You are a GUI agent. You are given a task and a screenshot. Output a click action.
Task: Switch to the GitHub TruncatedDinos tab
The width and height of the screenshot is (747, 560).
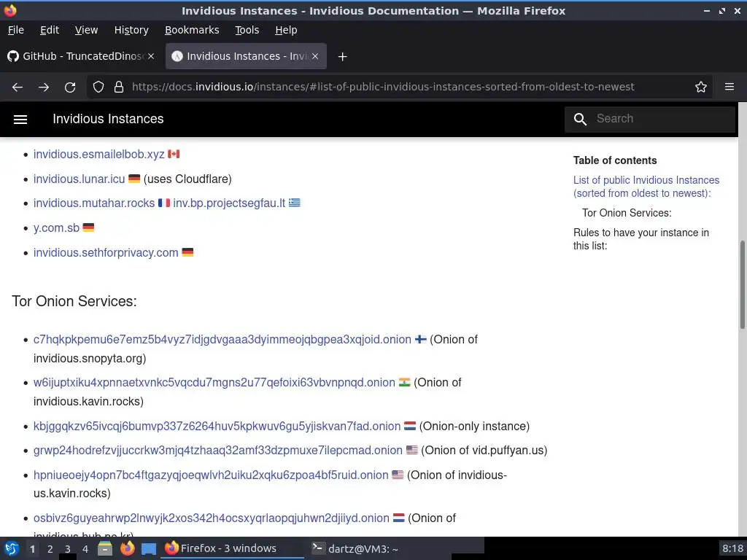81,56
